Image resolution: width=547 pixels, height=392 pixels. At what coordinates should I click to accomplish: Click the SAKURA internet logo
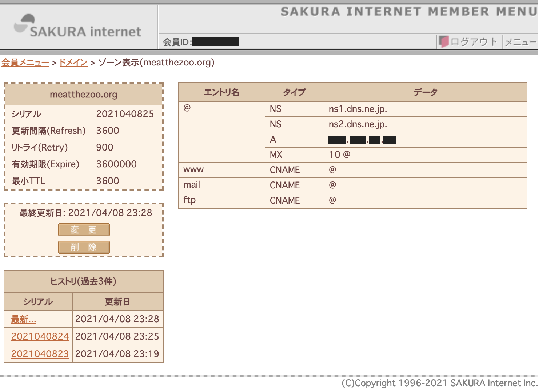[x=77, y=26]
